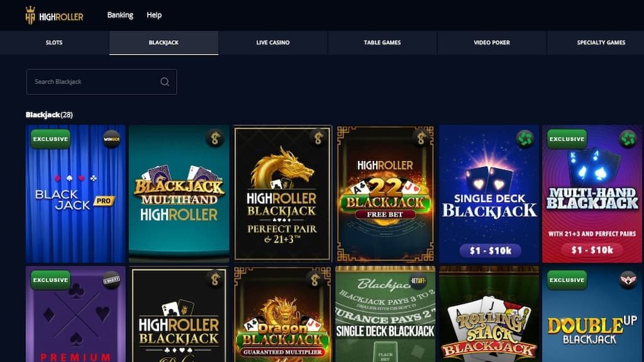Switch to the Live Casino tab
This screenshot has height=362, width=644.
[273, 43]
